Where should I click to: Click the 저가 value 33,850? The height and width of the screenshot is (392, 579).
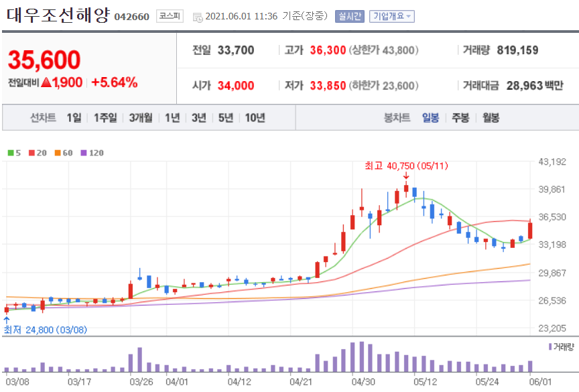pos(328,86)
